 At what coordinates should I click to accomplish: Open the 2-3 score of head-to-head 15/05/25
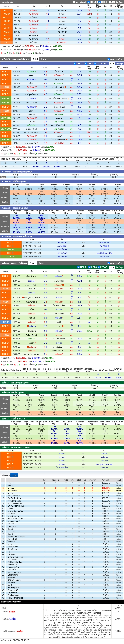pos(48,18)
